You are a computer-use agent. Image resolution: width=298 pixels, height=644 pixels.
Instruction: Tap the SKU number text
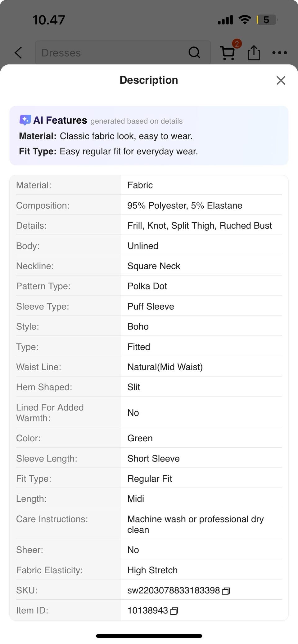pos(174,590)
